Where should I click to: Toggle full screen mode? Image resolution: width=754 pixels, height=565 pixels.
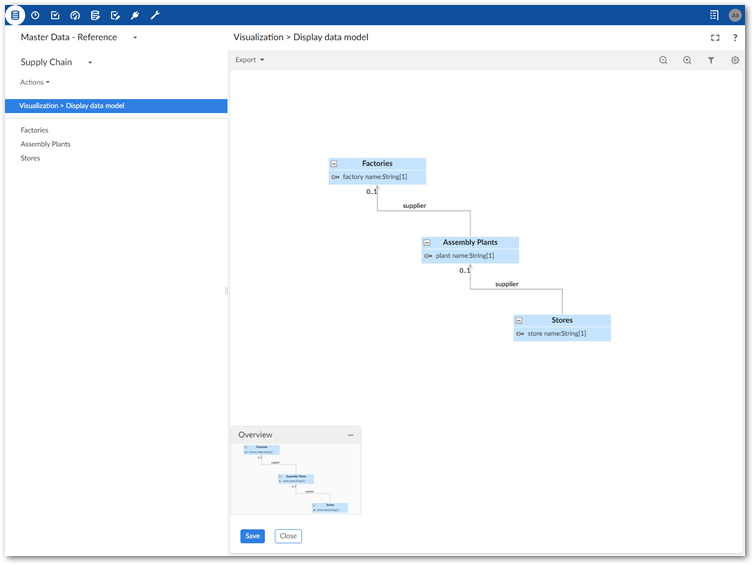715,37
